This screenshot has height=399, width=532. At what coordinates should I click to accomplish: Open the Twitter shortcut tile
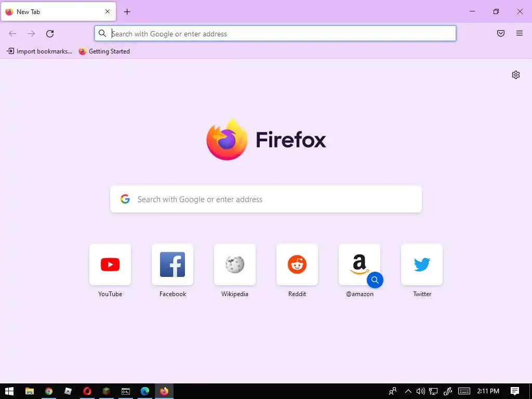click(422, 264)
